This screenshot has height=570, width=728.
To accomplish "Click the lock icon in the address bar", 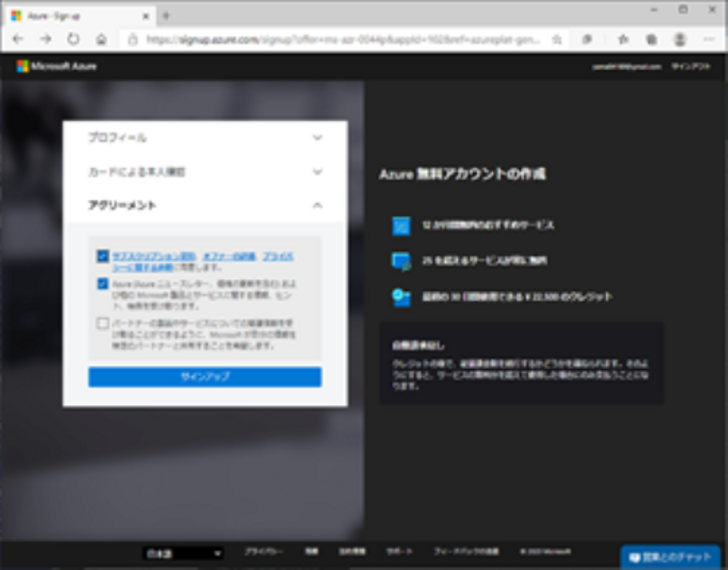I will (x=132, y=39).
